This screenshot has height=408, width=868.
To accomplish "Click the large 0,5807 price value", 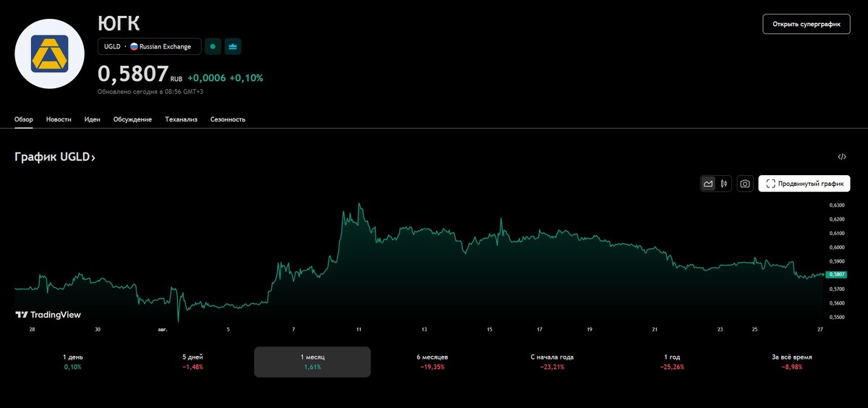I will coord(133,74).
